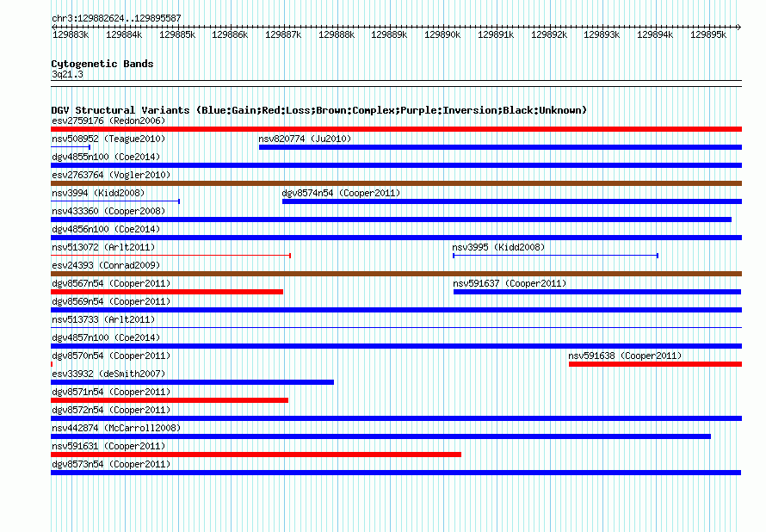Click the 3q21.3 cytogenetic band label
The width and height of the screenshot is (766, 532).
pyautogui.click(x=67, y=74)
